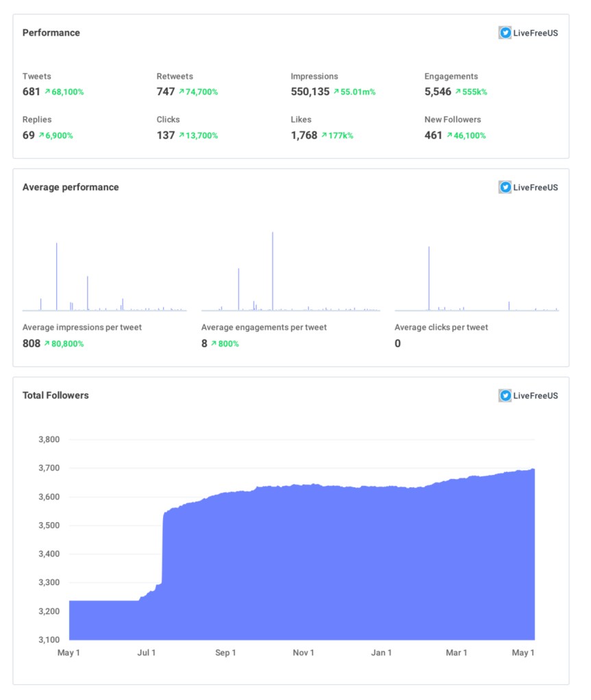Click the green trend arrow beside Tweets 68,100%
Viewport: 591px width, 700px height.
click(47, 92)
